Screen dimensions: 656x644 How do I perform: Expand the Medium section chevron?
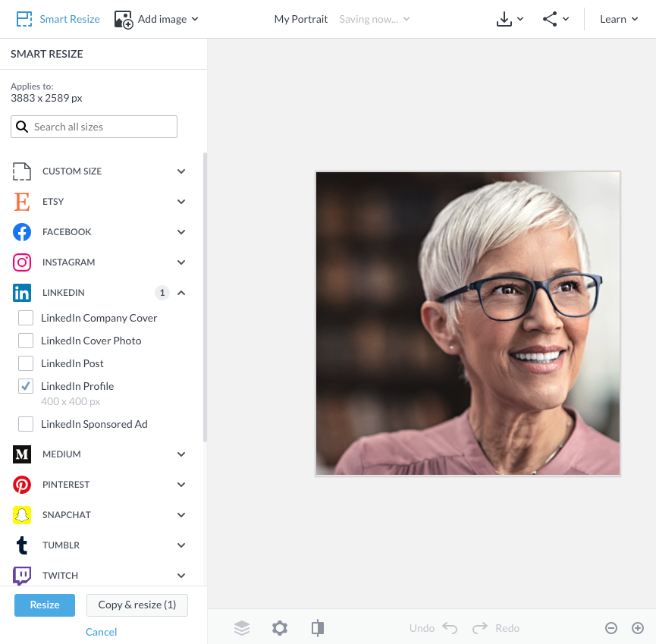181,454
